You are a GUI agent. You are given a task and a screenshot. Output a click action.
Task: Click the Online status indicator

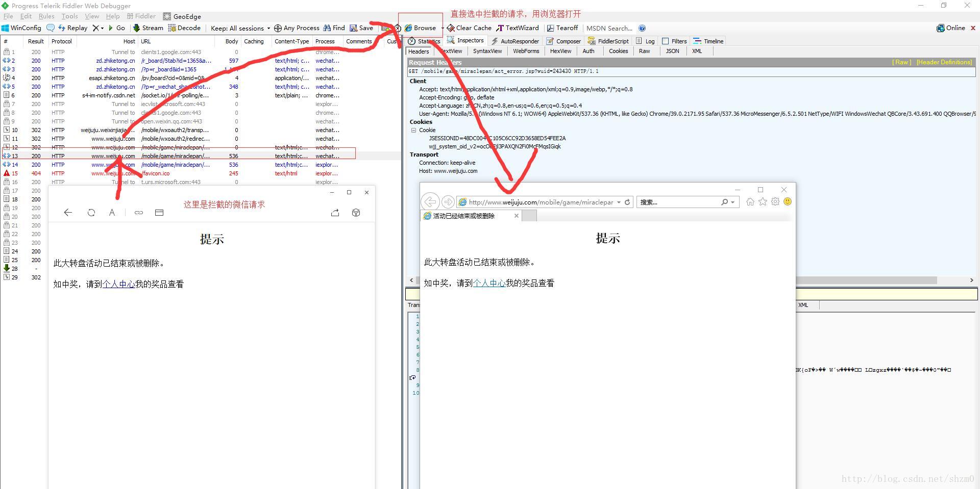pos(951,28)
